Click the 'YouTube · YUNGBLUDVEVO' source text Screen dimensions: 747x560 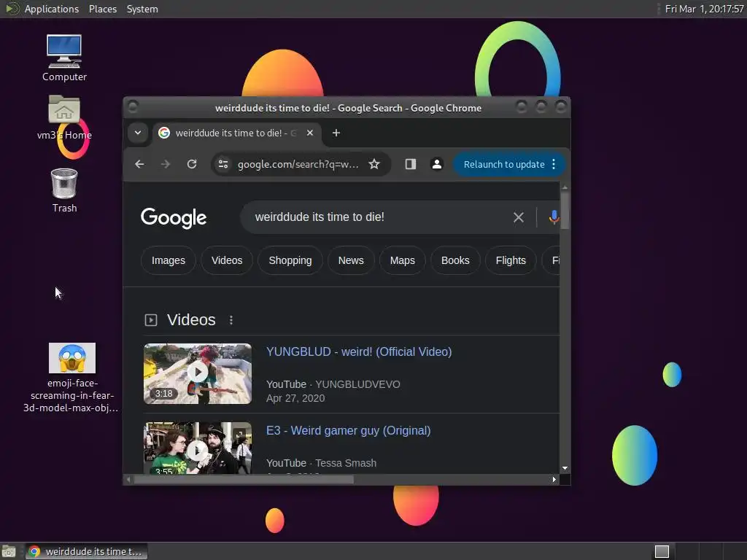[x=333, y=384]
